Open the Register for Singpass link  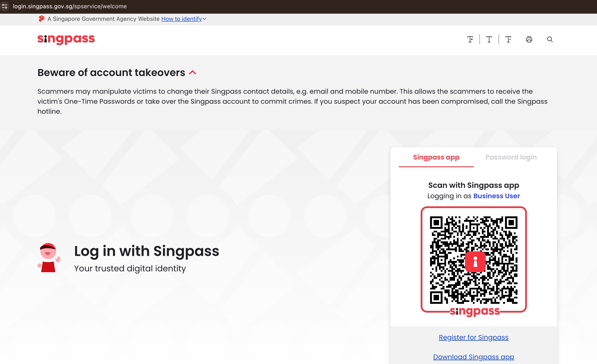(x=473, y=337)
